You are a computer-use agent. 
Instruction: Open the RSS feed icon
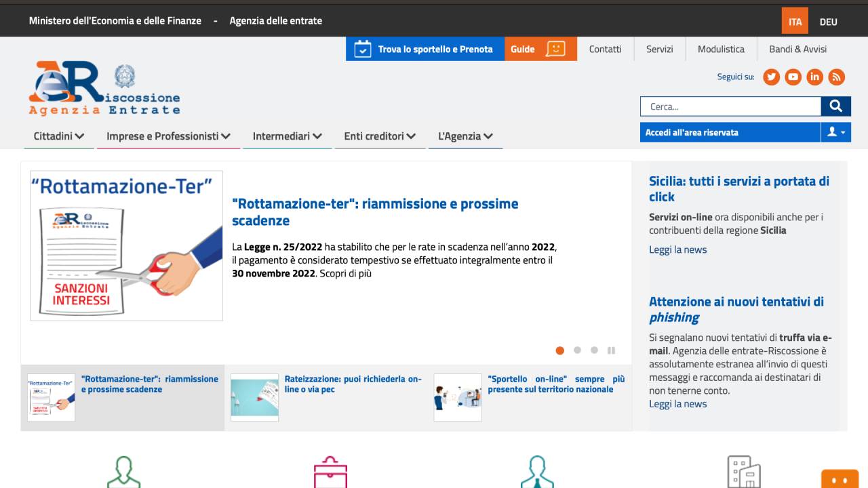tap(836, 77)
